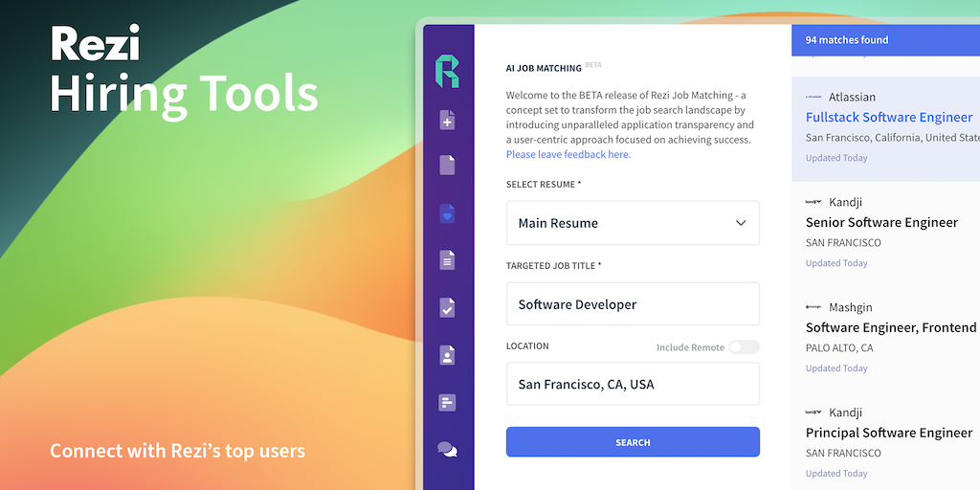Click the 'San Francisco, California' text under Atlassian
This screenshot has height=490, width=980.
[x=893, y=138]
